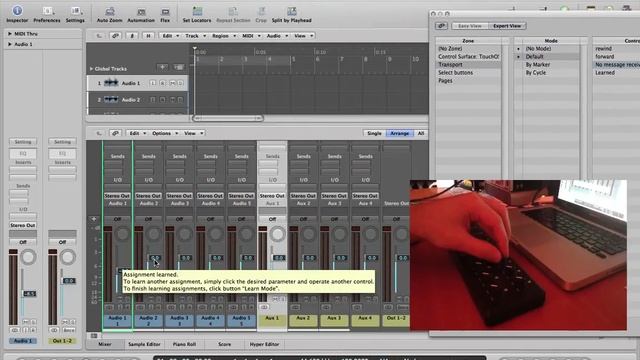Toggle input monitoring on Audio 1 track
640x360 pixels.
coord(153,83)
